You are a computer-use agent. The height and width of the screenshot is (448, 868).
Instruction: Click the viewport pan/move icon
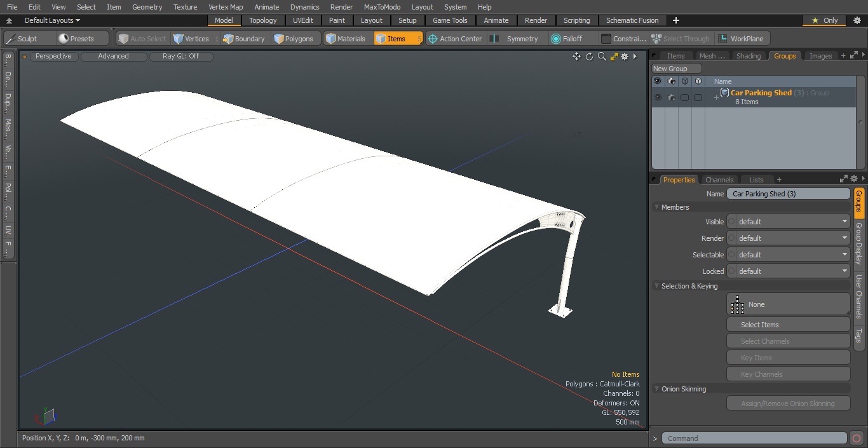(x=576, y=57)
